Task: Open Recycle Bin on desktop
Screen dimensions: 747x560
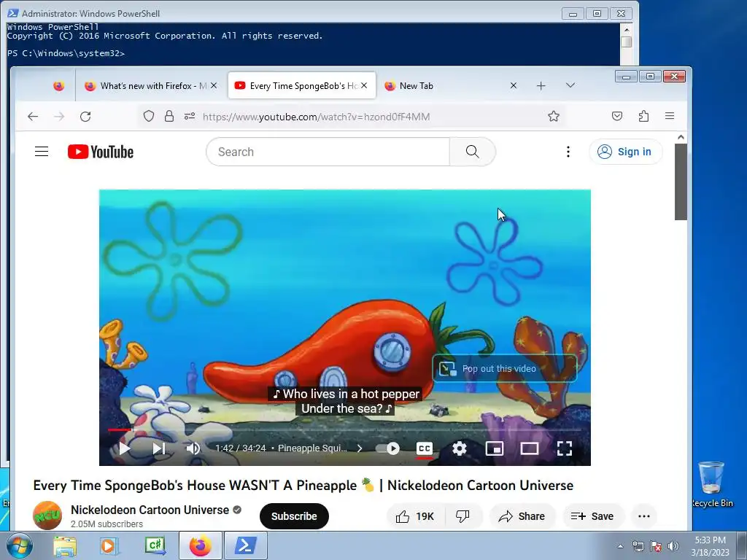Action: click(x=712, y=485)
